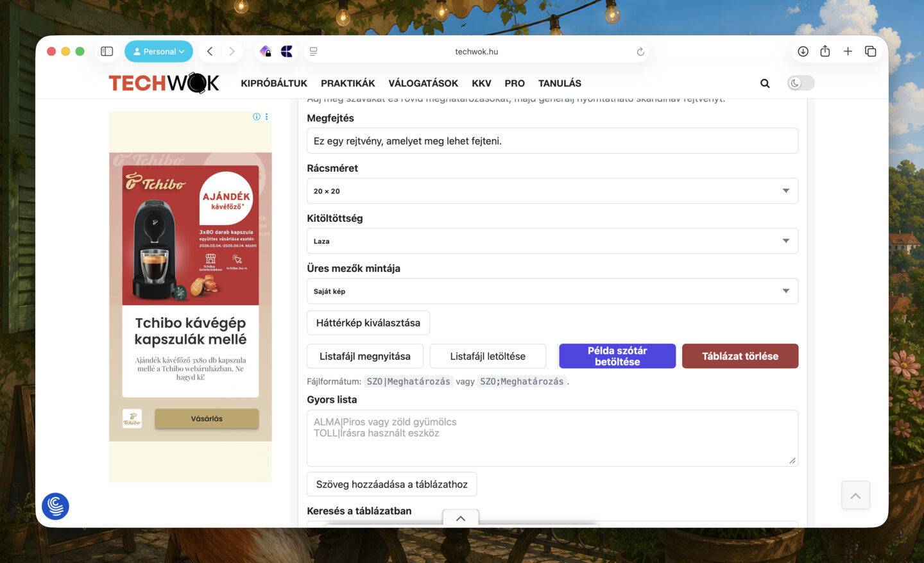Click Listafájl letöltése button

(x=488, y=356)
